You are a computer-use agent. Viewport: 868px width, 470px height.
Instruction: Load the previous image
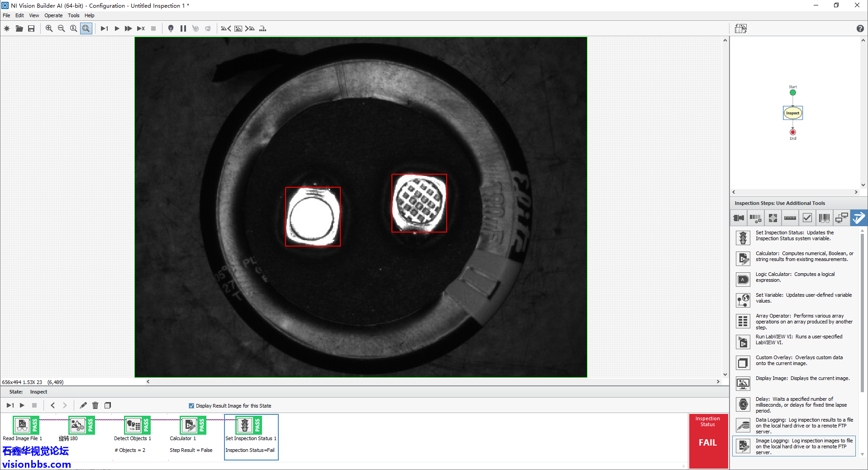[x=225, y=28]
